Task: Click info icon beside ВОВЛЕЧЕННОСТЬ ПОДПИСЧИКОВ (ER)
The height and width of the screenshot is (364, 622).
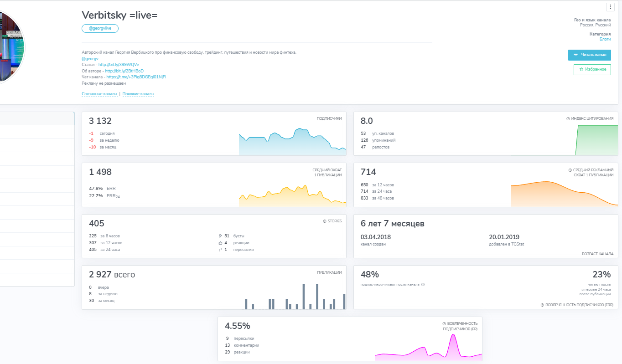Action: click(444, 323)
